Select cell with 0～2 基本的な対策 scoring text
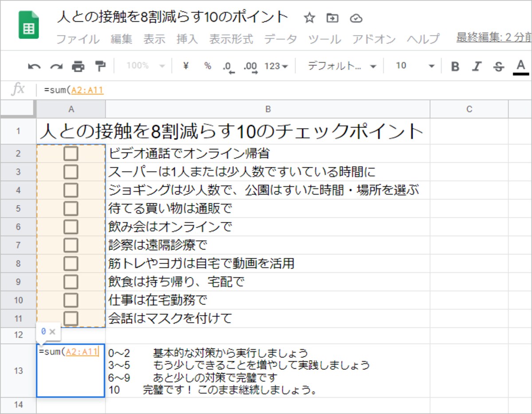Image resolution: width=532 pixels, height=414 pixels. (x=268, y=371)
